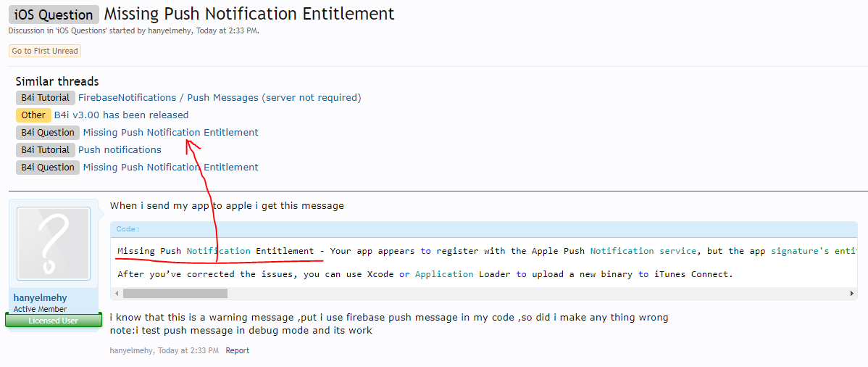Click 'B4i Tutorial' tag beside Push notifications

pyautogui.click(x=45, y=149)
